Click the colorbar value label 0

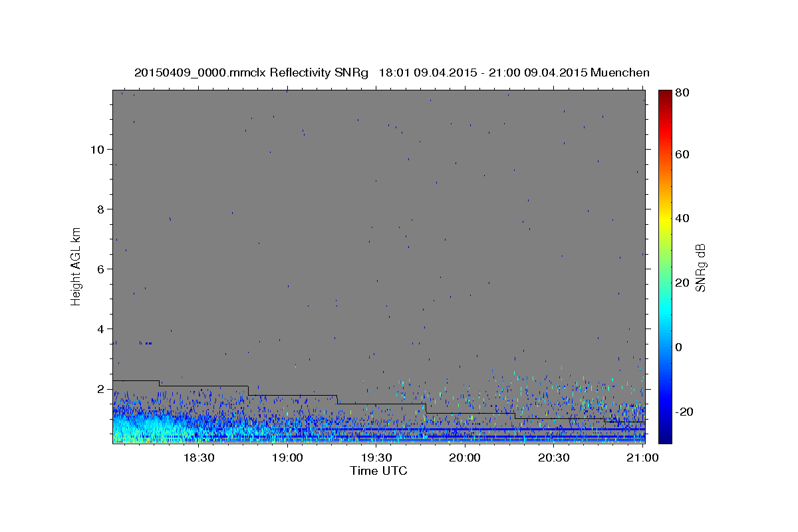680,347
